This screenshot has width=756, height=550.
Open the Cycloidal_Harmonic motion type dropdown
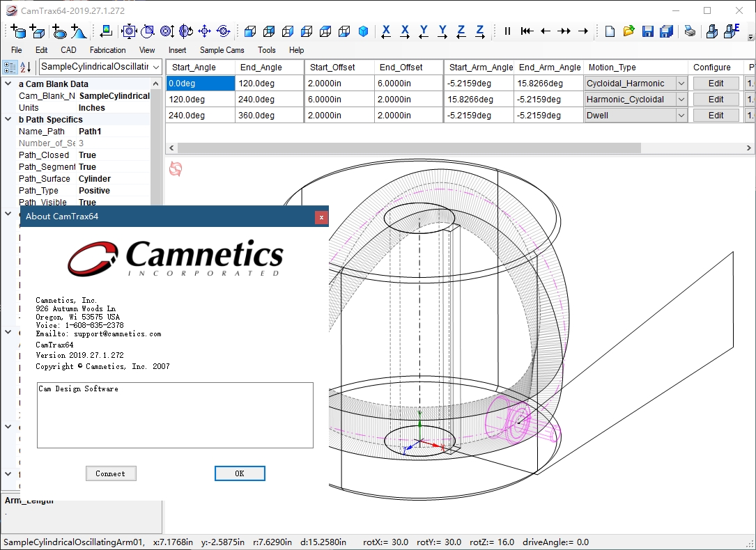tap(681, 84)
